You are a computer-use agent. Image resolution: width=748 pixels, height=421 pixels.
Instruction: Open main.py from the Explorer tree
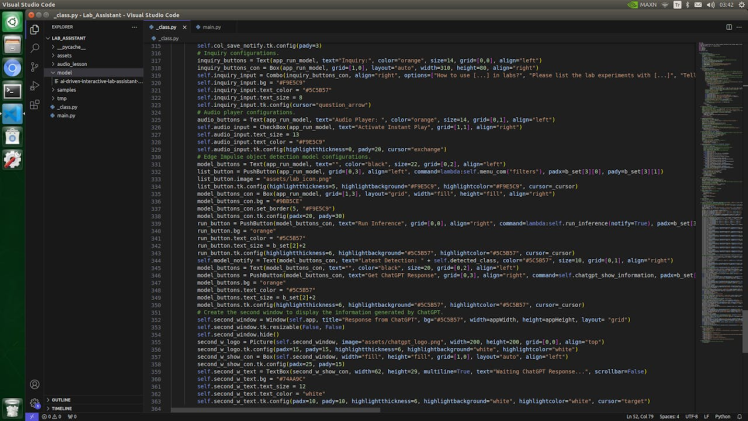tap(66, 116)
